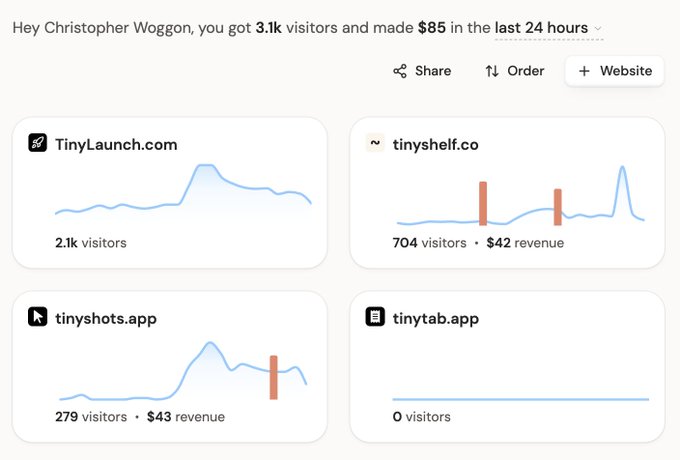Open the last 24 hours dropdown
The image size is (680, 460).
(x=549, y=28)
